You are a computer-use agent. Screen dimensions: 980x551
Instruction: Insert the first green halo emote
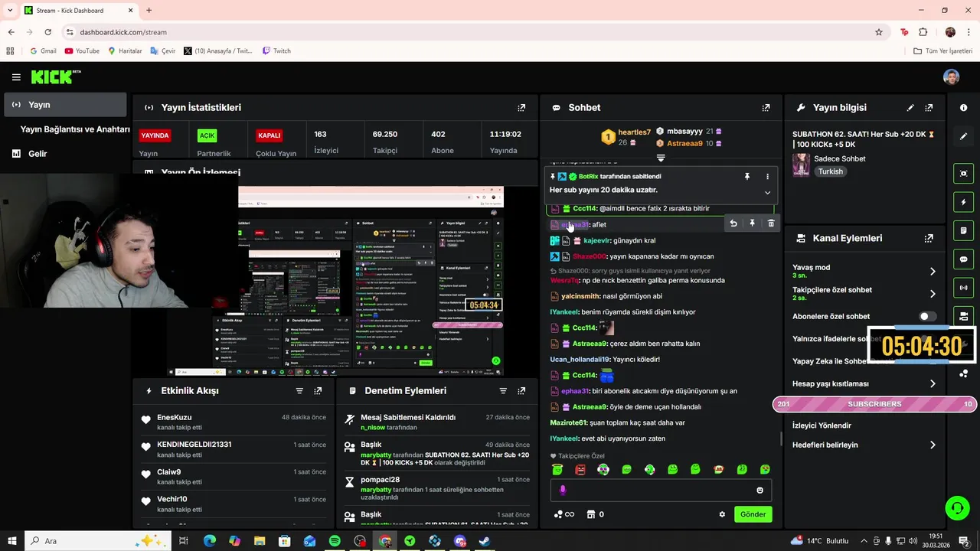click(x=557, y=469)
